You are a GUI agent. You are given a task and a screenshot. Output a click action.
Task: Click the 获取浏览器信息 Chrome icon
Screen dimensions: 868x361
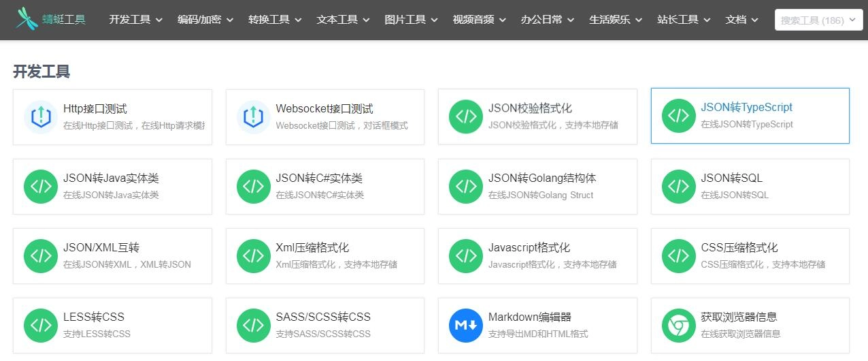click(x=678, y=326)
